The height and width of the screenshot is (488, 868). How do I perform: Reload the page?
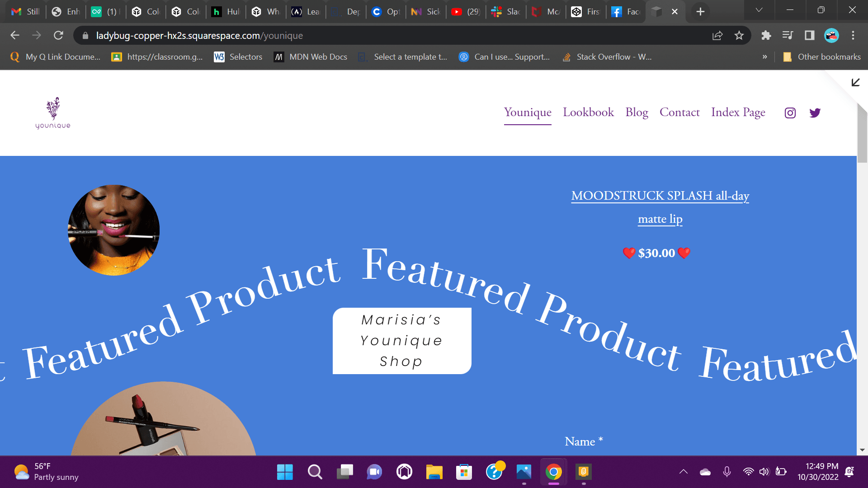[58, 35]
